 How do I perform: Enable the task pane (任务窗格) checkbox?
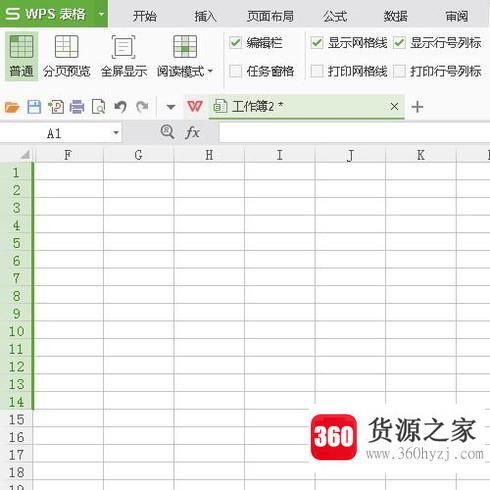click(x=235, y=71)
